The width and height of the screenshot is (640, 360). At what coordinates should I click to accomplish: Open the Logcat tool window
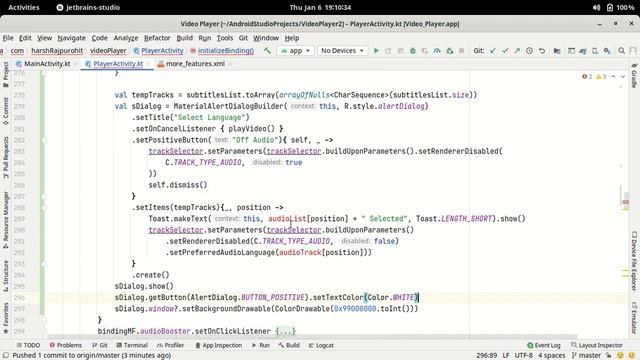tap(321, 345)
